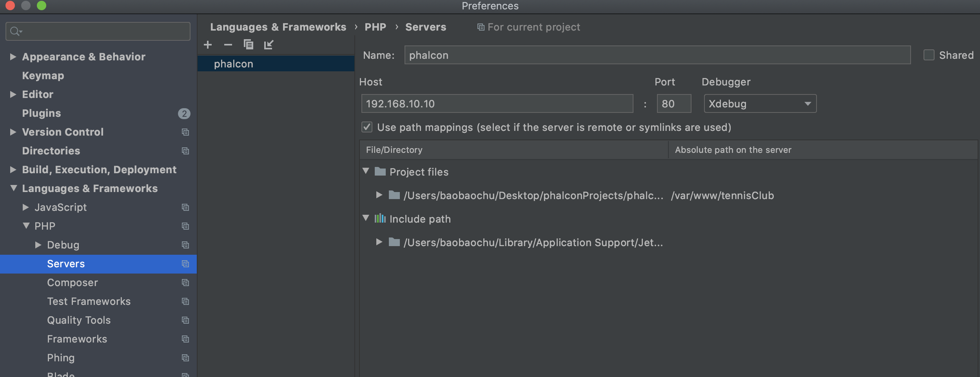Toggle the Use path mappings checkbox
This screenshot has width=980, height=377.
click(x=367, y=127)
